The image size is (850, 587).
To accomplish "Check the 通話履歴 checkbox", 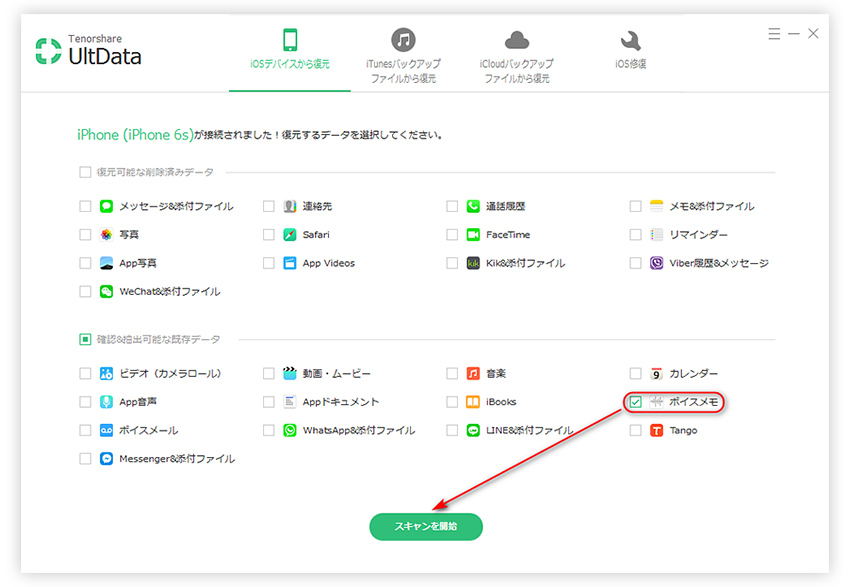I will tap(452, 207).
